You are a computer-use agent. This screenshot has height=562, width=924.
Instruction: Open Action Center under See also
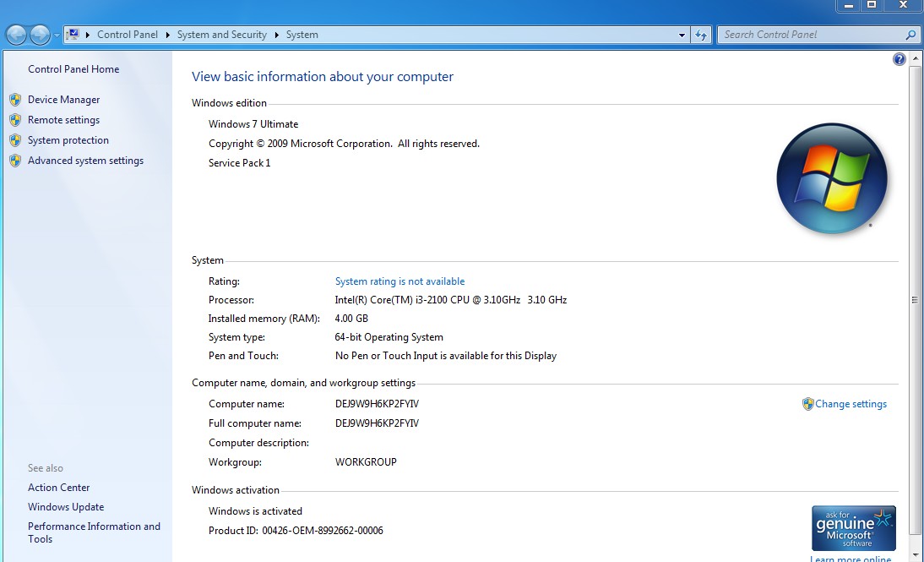coord(58,488)
